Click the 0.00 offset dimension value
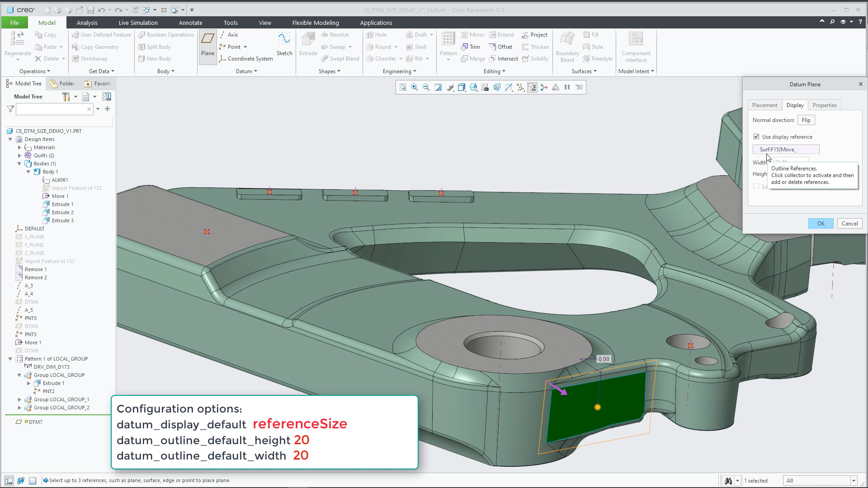Image resolution: width=868 pixels, height=488 pixels. pyautogui.click(x=604, y=359)
